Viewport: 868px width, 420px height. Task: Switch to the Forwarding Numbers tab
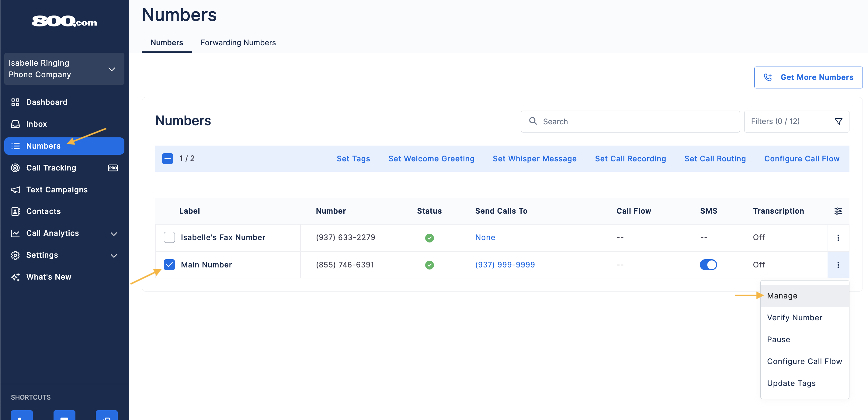pyautogui.click(x=238, y=43)
